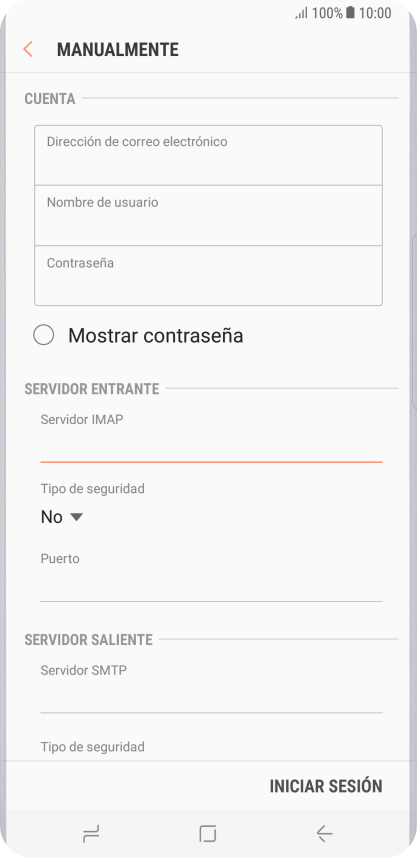
Task: Tap the battery icon in status bar
Action: (350, 13)
